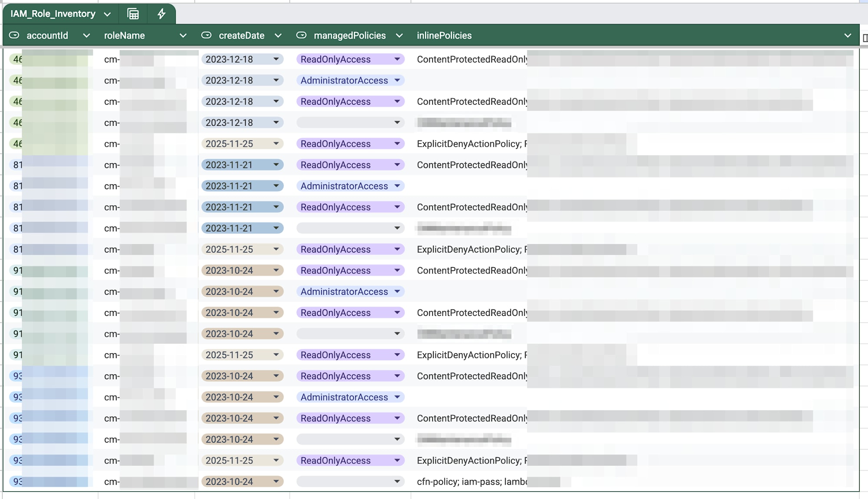Select the cfn-policy; iam-pass inlinePolicies cell
Image resolution: width=868 pixels, height=499 pixels.
point(471,482)
